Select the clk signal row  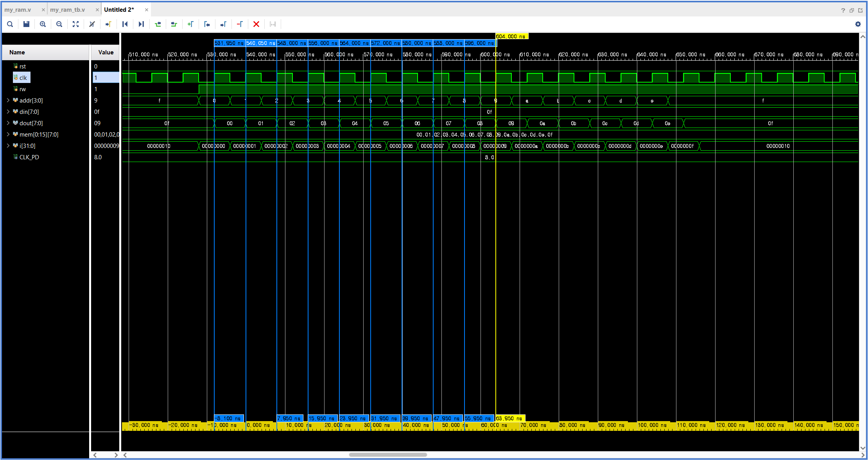23,78
